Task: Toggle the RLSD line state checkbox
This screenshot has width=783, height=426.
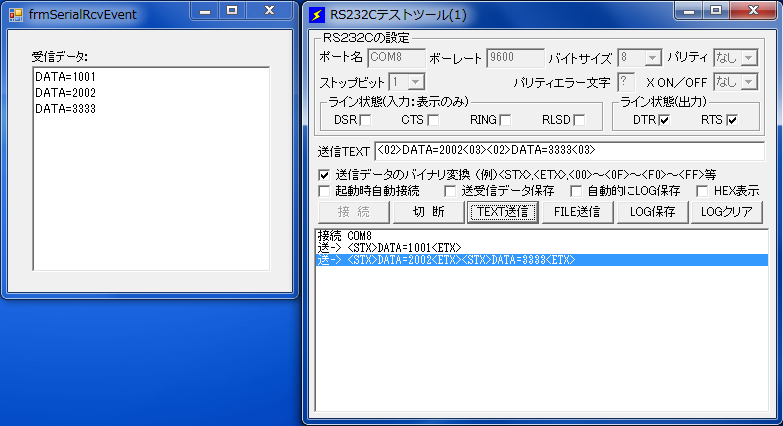Action: tap(579, 120)
